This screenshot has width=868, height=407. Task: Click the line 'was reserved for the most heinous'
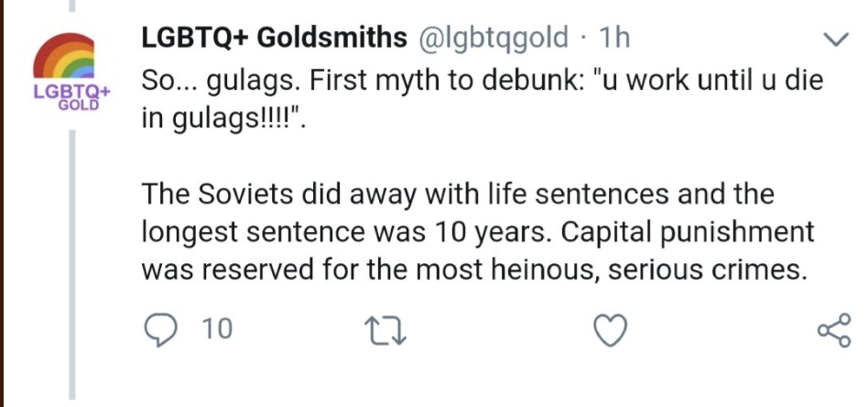473,270
